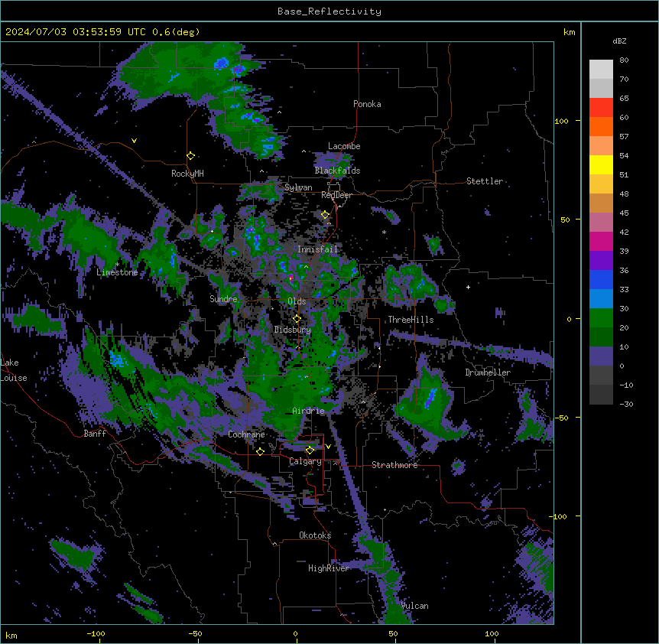Click the asterisk marker above Limestone label

(117, 265)
